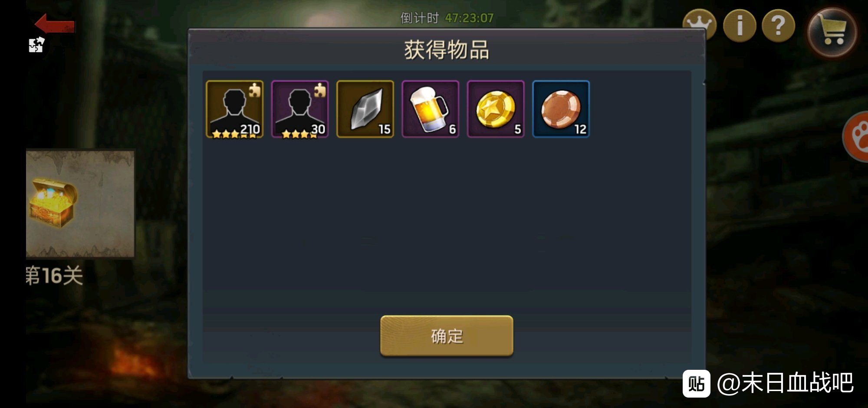The width and height of the screenshot is (868, 408).
Task: Select the purple hero fragment reward (30)
Action: pyautogui.click(x=300, y=109)
